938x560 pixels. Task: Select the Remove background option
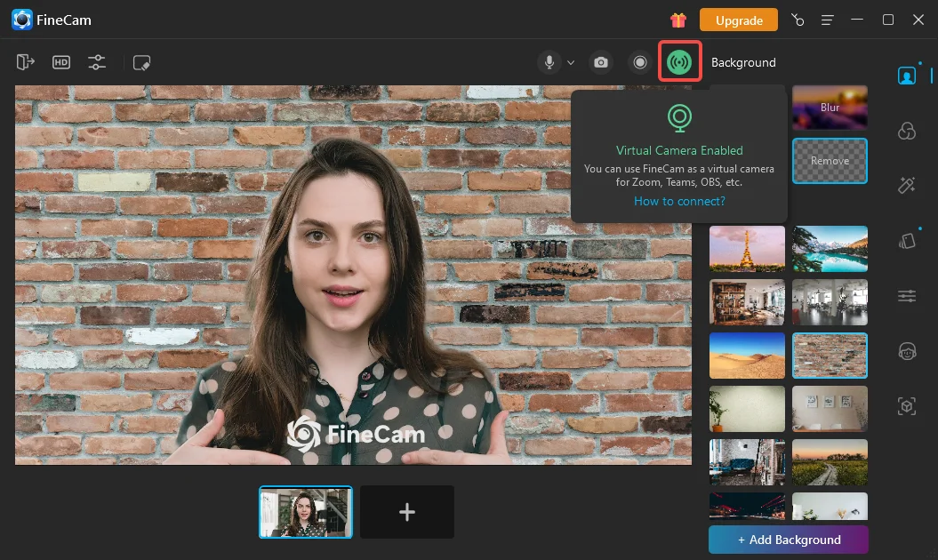[x=830, y=161]
